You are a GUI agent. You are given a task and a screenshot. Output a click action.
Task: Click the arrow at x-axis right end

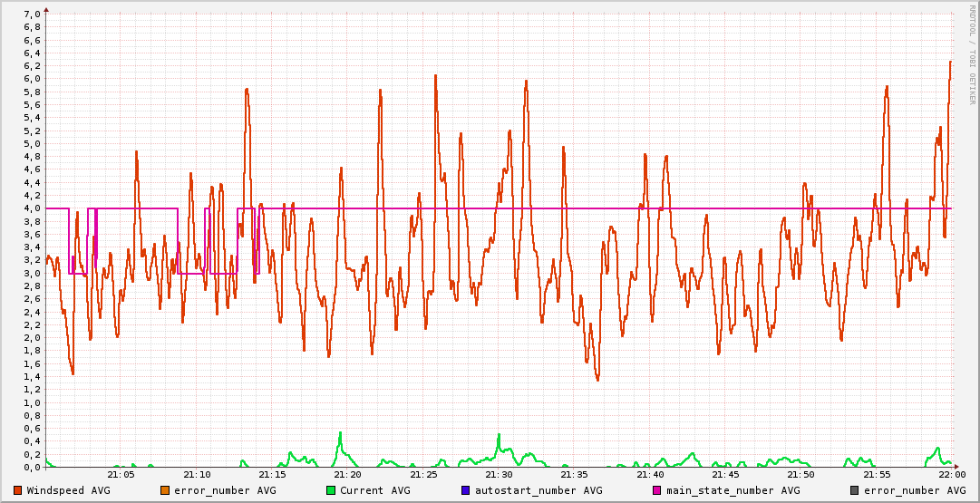pyautogui.click(x=959, y=468)
